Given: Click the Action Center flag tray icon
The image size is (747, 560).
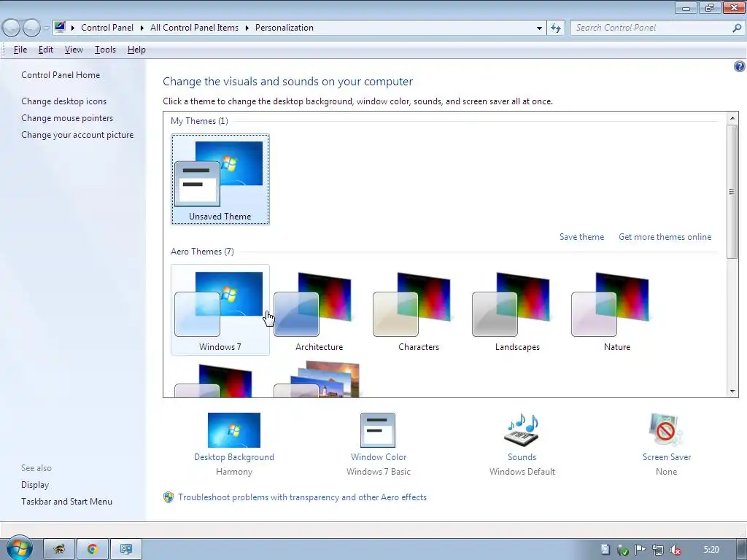Looking at the screenshot, I should pos(640,550).
